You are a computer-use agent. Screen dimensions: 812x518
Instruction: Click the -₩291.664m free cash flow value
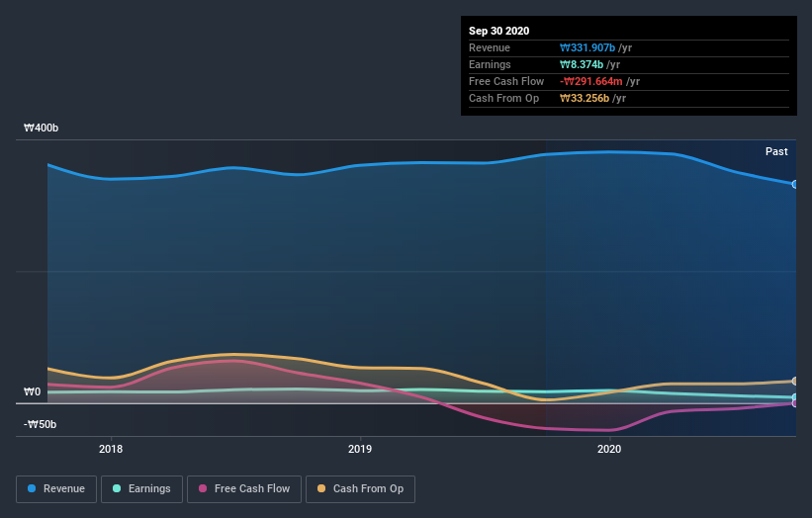click(x=590, y=81)
